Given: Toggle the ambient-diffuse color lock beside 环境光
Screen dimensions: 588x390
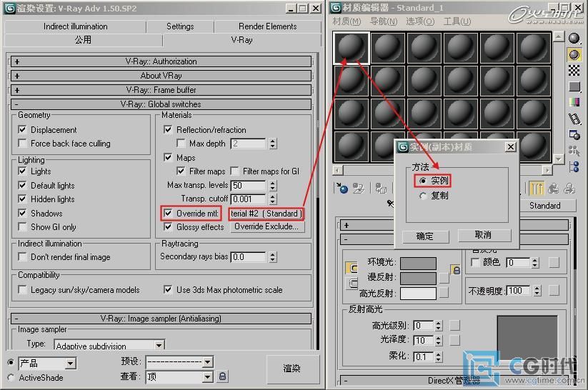Looking at the screenshot, I should (351, 268).
